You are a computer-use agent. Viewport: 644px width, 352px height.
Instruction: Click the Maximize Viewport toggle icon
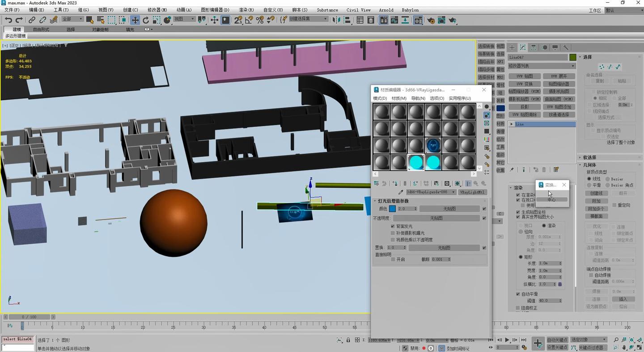point(640,347)
